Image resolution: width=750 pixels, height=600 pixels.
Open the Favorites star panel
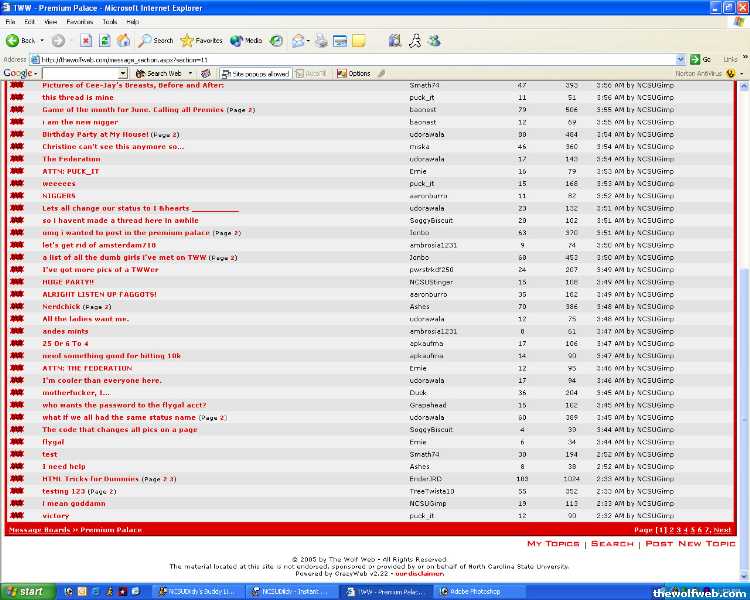pyautogui.click(x=201, y=41)
